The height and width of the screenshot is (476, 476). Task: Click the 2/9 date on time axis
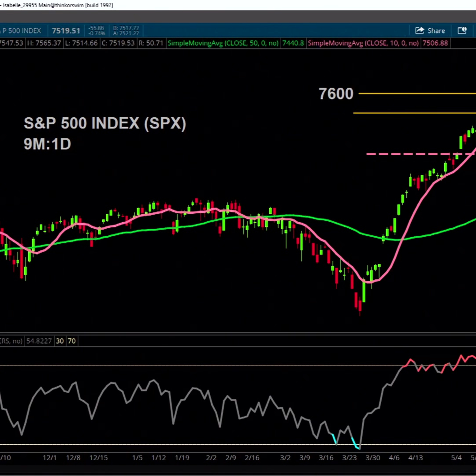pyautogui.click(x=231, y=458)
